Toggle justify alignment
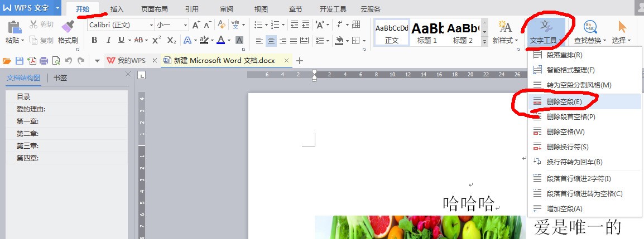The width and height of the screenshot is (644, 239). click(x=293, y=40)
